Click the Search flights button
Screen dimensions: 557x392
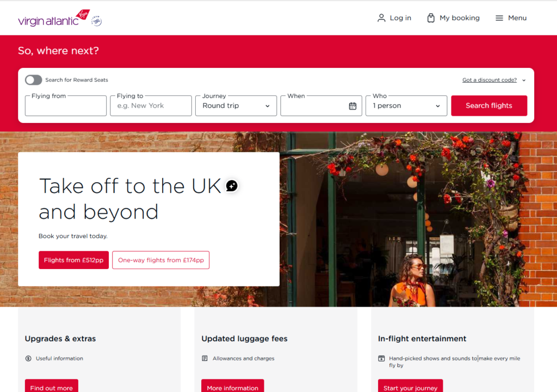click(x=489, y=105)
